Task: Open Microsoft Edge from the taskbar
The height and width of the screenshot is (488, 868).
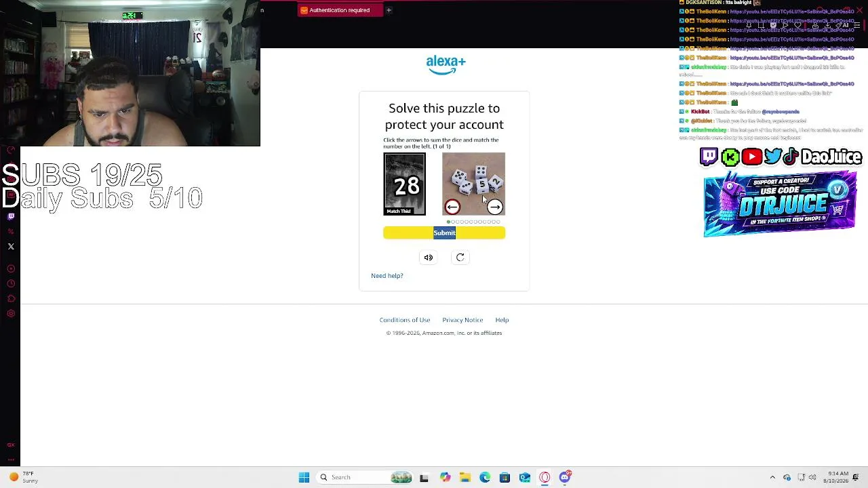Action: pos(485,477)
